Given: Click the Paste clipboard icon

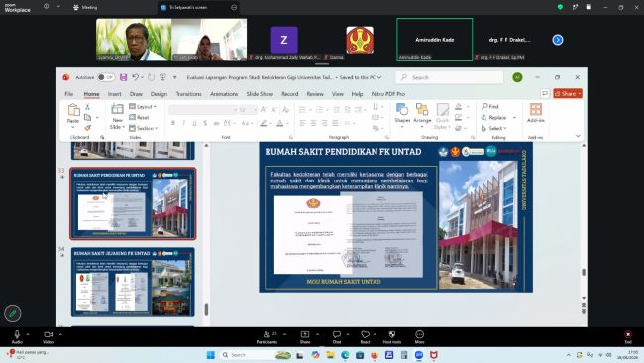Looking at the screenshot, I should click(x=73, y=110).
